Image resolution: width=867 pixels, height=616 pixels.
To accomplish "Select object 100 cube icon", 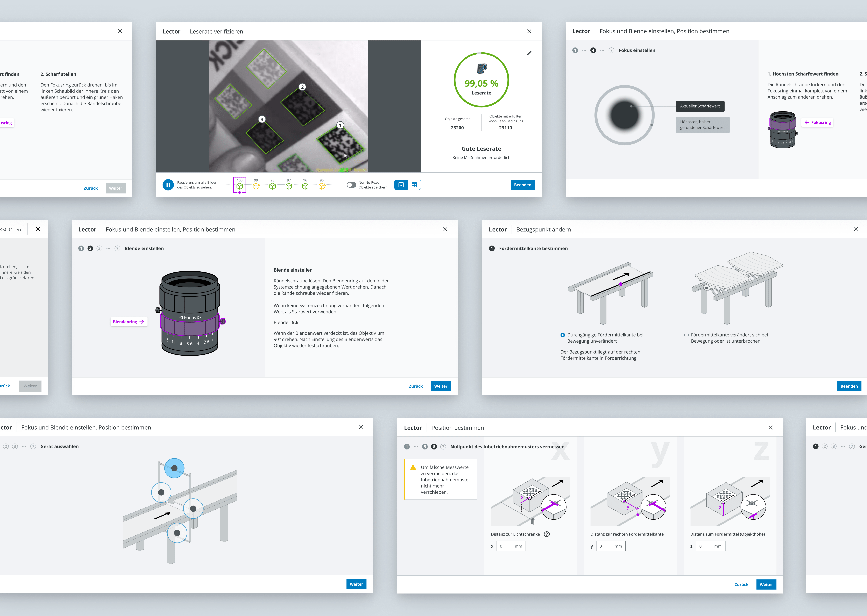I will coord(239,186).
